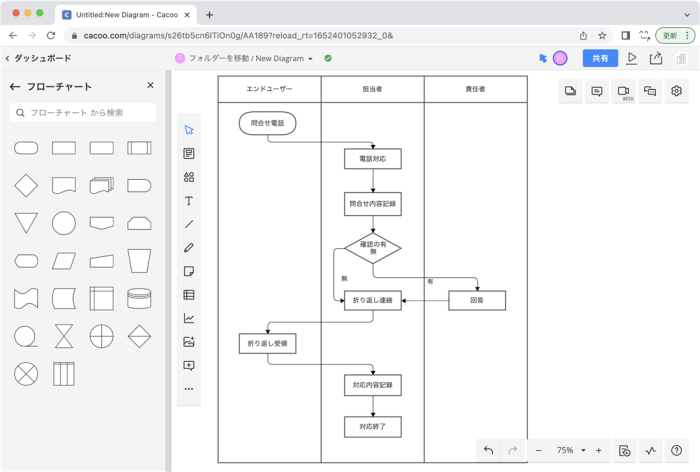The width and height of the screenshot is (700, 472).
Task: Pick the diamond decision shape
Action: (x=26, y=185)
